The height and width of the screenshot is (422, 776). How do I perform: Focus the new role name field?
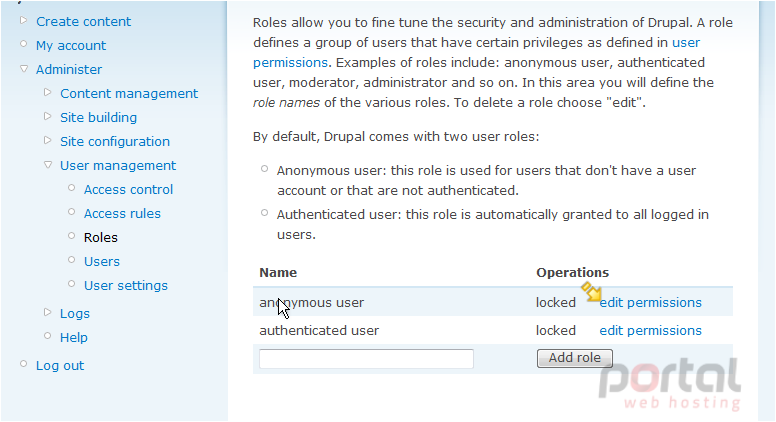click(x=366, y=359)
